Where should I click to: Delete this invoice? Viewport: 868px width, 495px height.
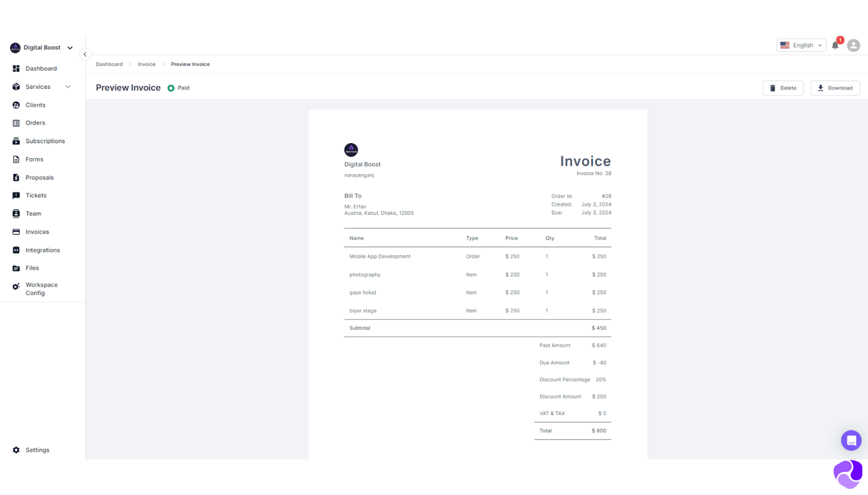783,87
